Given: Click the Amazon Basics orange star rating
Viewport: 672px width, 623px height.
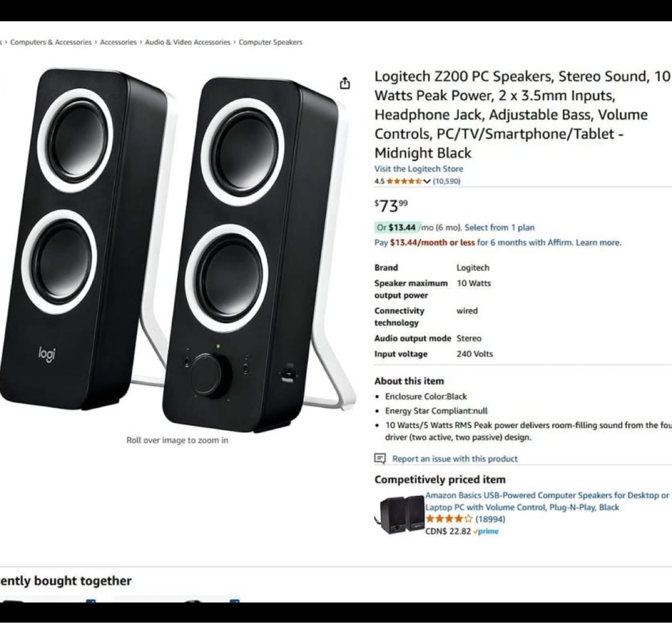Looking at the screenshot, I should 449,519.
